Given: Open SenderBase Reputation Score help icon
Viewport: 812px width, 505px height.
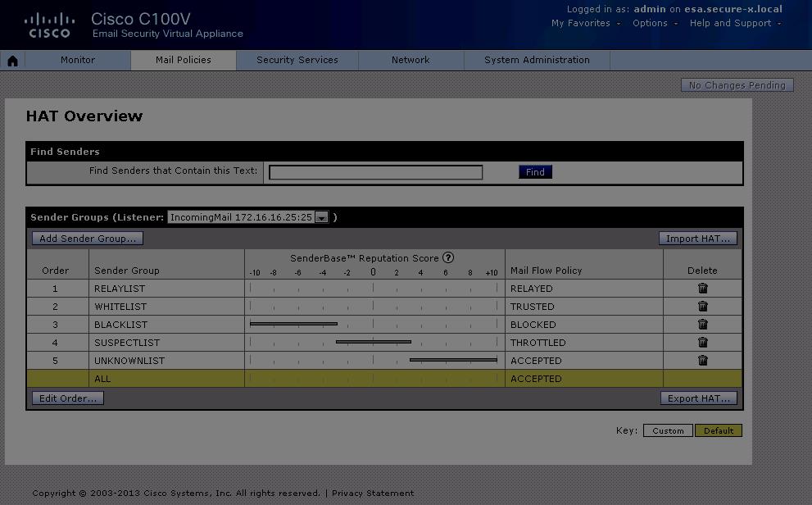Looking at the screenshot, I should pos(448,257).
